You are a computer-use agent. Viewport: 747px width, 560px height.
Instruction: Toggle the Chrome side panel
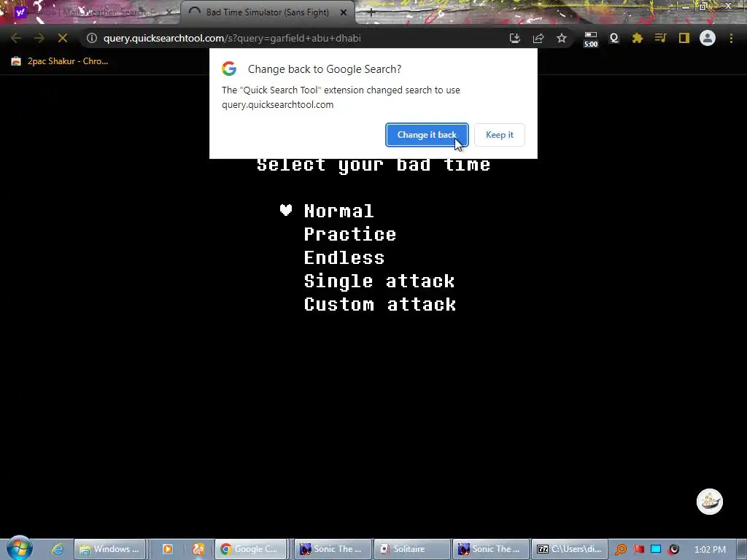tap(684, 38)
